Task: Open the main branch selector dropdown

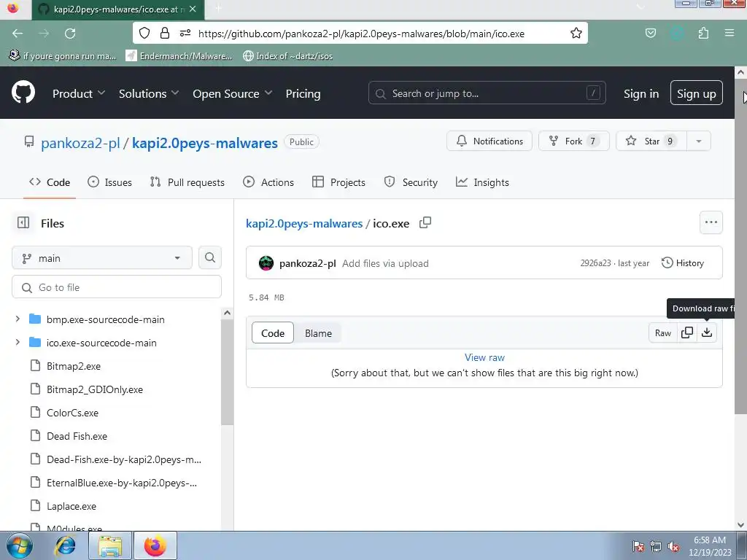Action: 102,257
